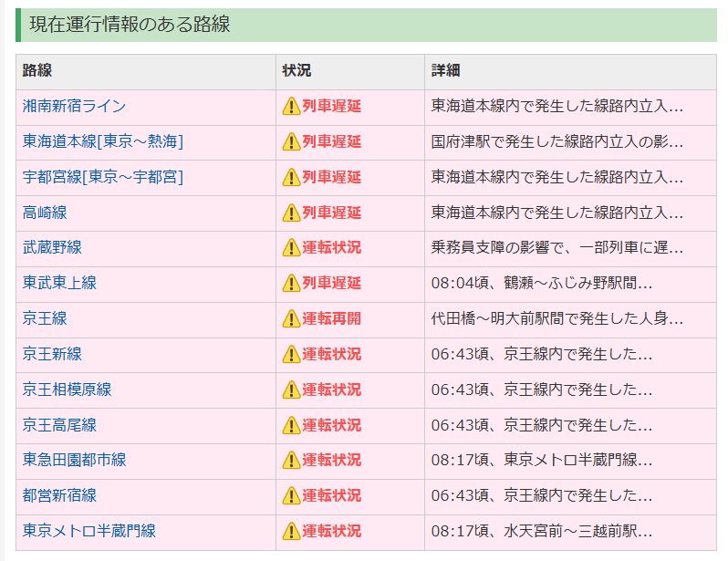
Task: Open the 東京メトロ半蔵門線 route link
Action: [89, 531]
